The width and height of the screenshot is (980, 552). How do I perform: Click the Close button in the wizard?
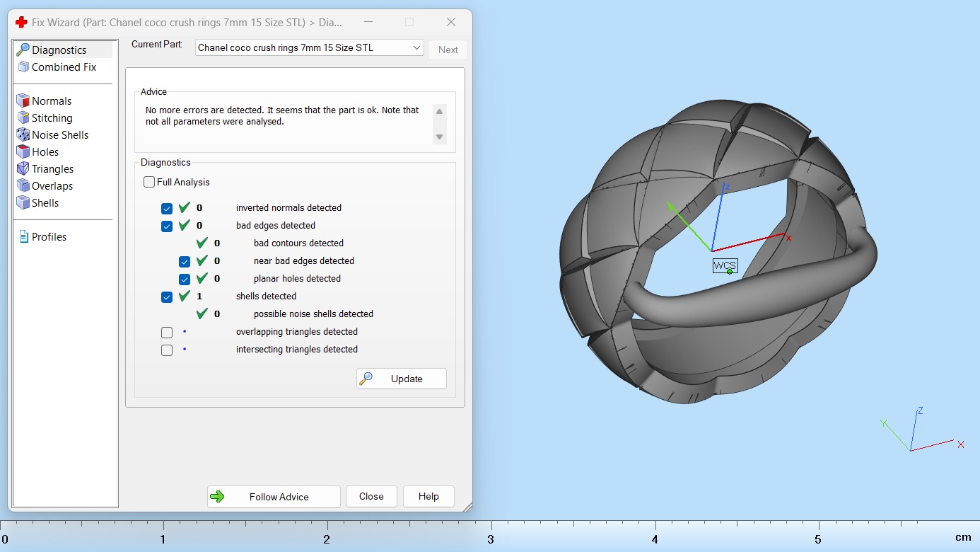(x=371, y=497)
